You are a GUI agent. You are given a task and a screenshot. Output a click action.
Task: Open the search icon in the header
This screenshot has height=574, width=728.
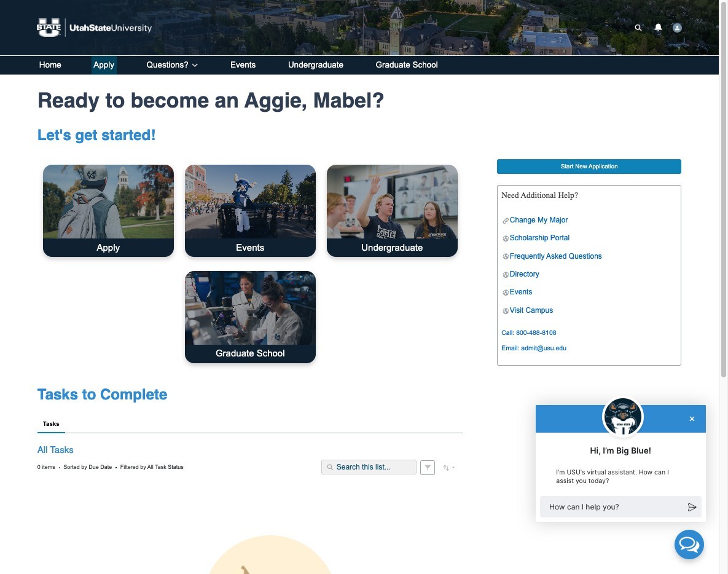638,28
